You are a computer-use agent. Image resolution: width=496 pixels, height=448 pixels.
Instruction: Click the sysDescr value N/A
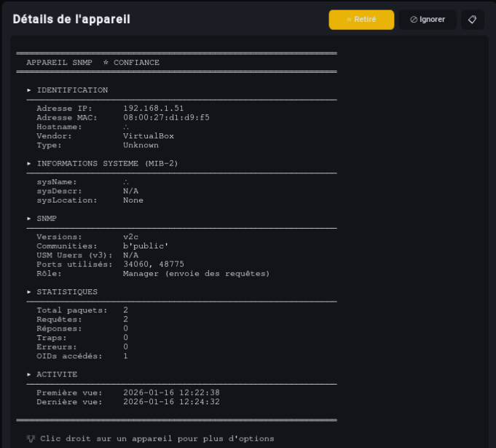click(130, 191)
